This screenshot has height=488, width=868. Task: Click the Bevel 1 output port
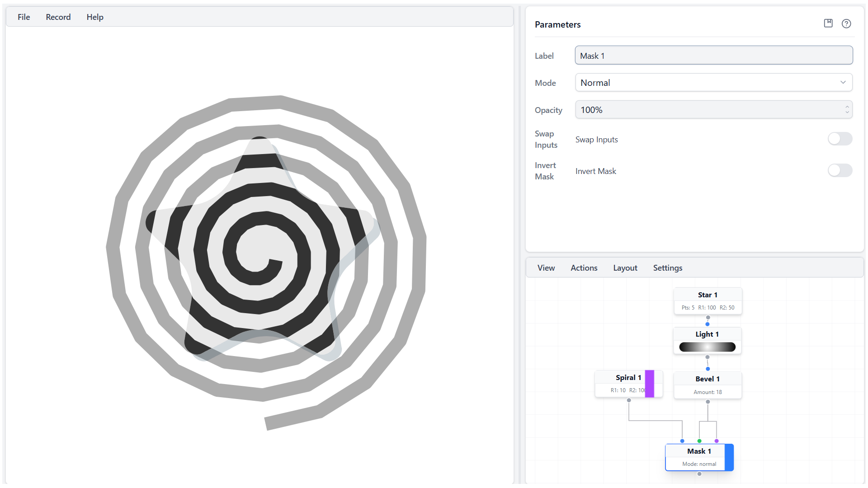pos(708,402)
